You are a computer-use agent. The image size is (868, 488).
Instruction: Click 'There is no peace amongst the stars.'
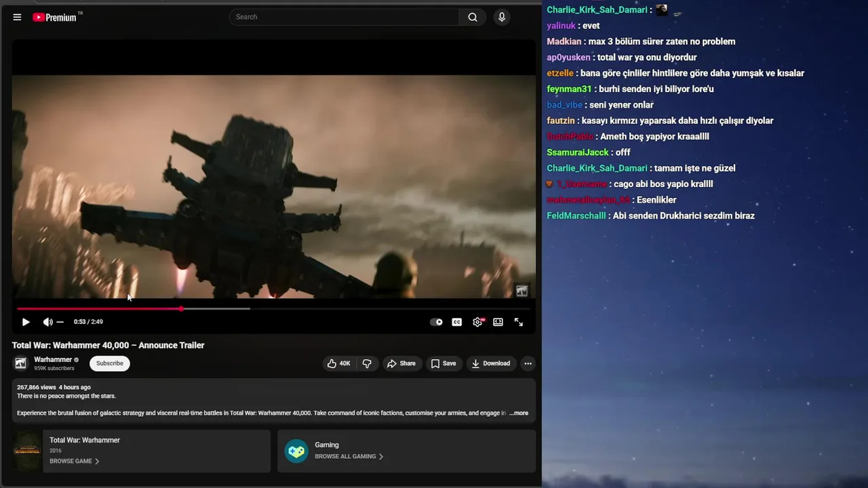[x=66, y=396]
